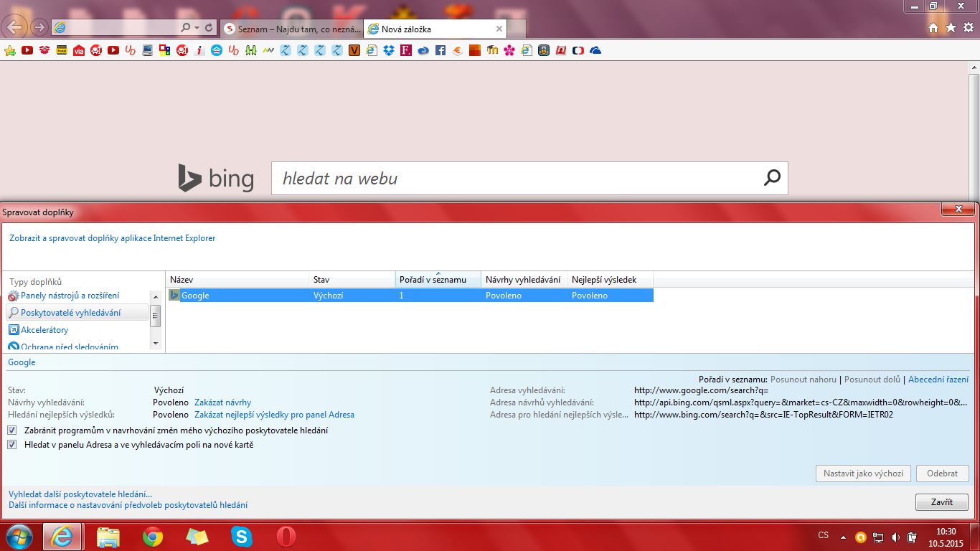The height and width of the screenshot is (551, 980).
Task: Click 'Zakázat návrhy' link
Action: pos(222,402)
